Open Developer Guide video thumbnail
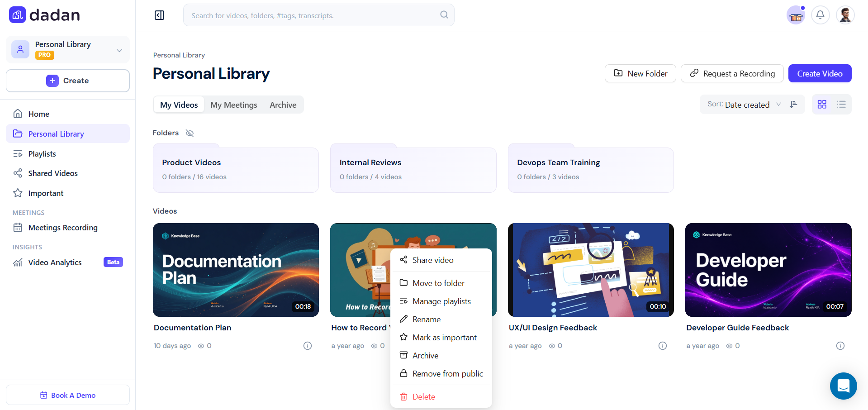This screenshot has width=868, height=410. tap(768, 270)
